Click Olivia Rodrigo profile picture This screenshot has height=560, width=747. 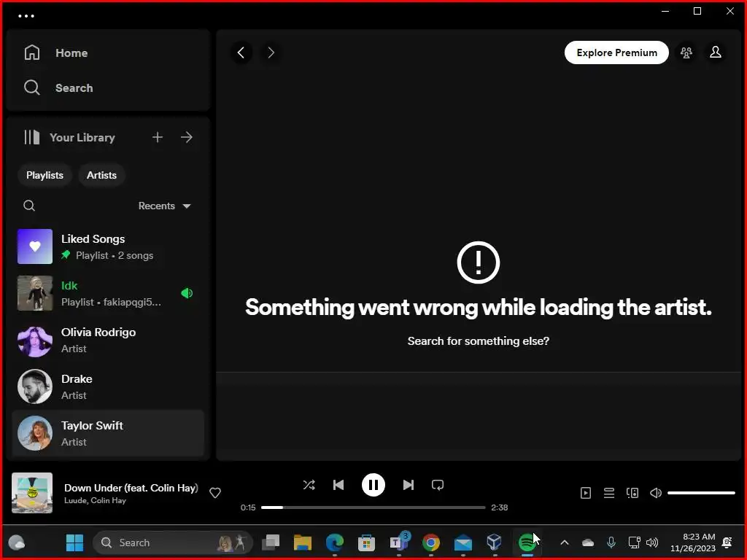click(x=35, y=340)
